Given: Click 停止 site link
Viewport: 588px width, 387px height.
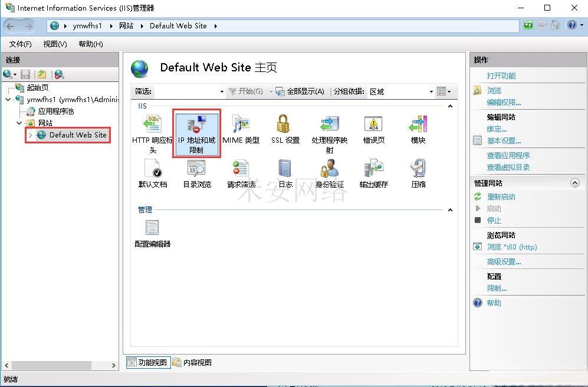Looking at the screenshot, I should [494, 221].
